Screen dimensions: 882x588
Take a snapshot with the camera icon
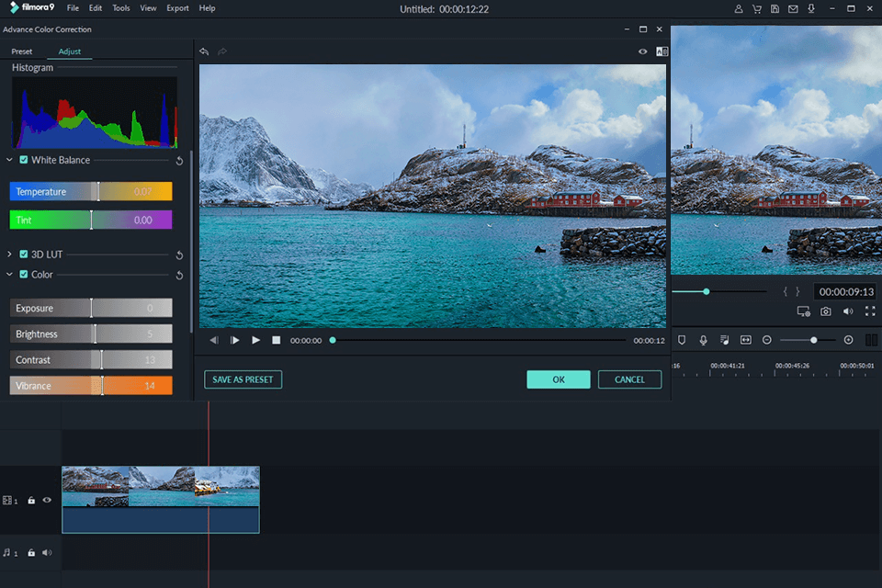click(826, 311)
